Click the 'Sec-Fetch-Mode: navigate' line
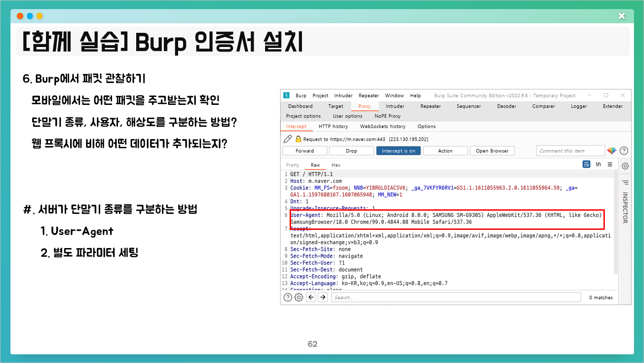The image size is (644, 363). coord(327,256)
